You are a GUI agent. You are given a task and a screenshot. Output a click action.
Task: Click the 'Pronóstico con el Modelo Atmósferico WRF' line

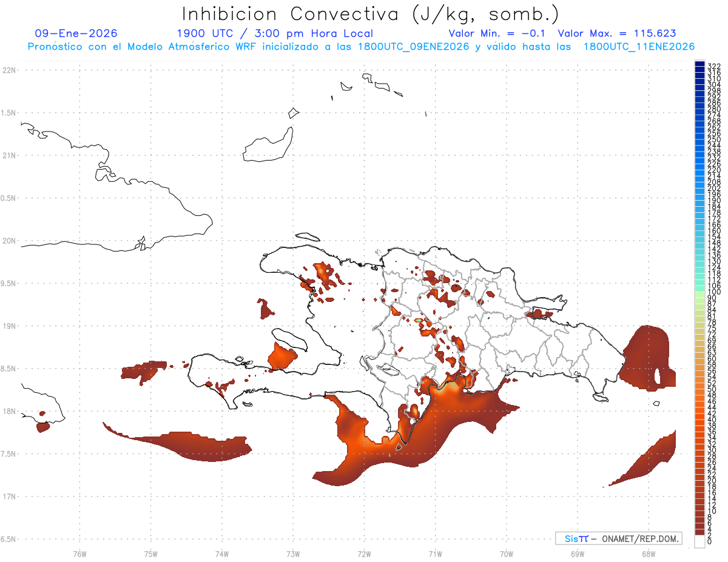[361, 47]
